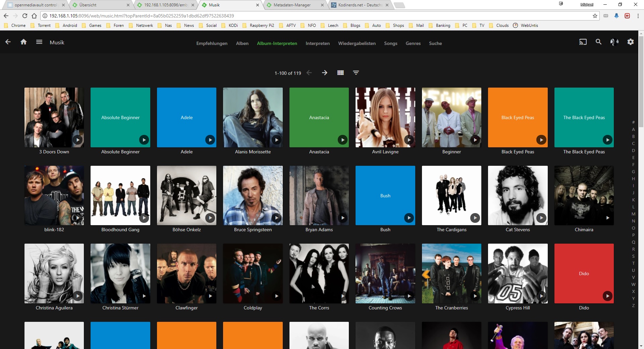Switch to the Empfehlungen tab
Viewport: 644px width, 349px height.
point(212,43)
